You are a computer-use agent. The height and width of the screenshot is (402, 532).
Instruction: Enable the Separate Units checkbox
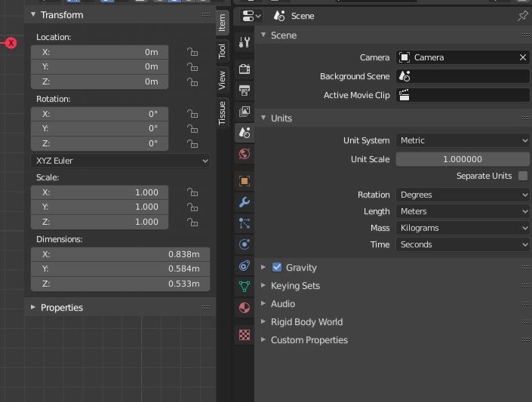coord(523,176)
